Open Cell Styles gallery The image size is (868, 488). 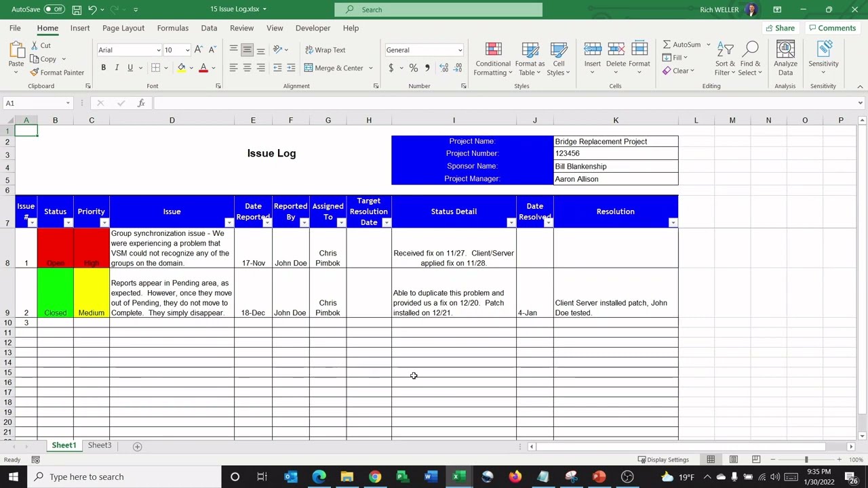point(559,60)
